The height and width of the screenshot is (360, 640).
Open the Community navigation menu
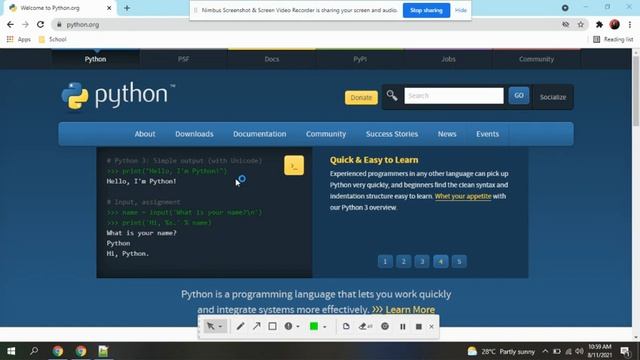[x=326, y=134]
